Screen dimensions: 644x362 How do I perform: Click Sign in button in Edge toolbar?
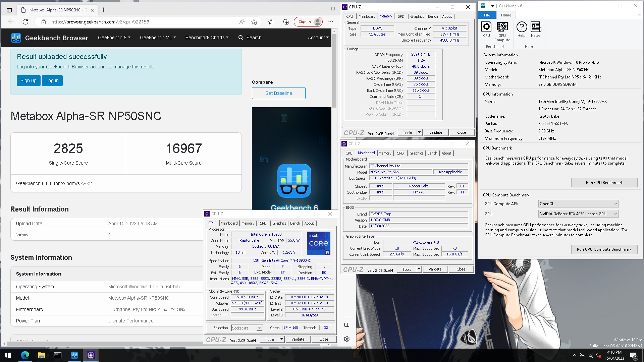pyautogui.click(x=308, y=22)
